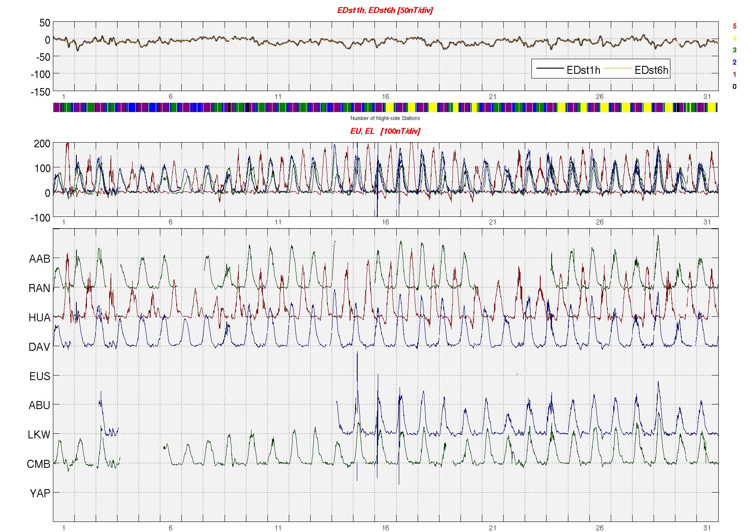
Task: Click the ABU station label
Action: [39, 405]
